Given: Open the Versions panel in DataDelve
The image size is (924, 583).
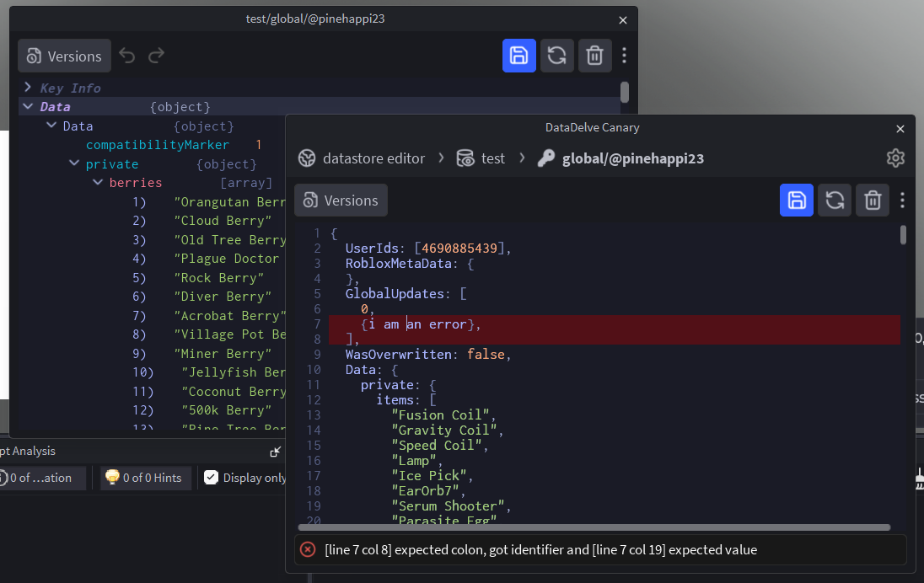Looking at the screenshot, I should click(341, 200).
